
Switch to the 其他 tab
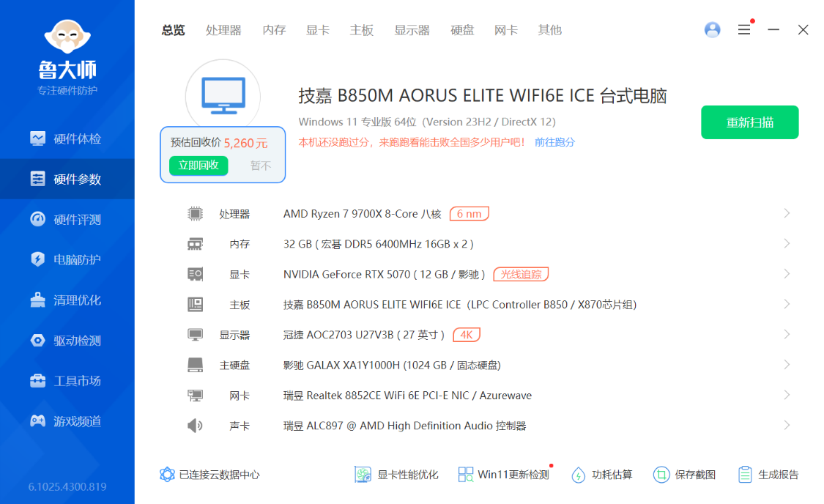click(x=549, y=30)
